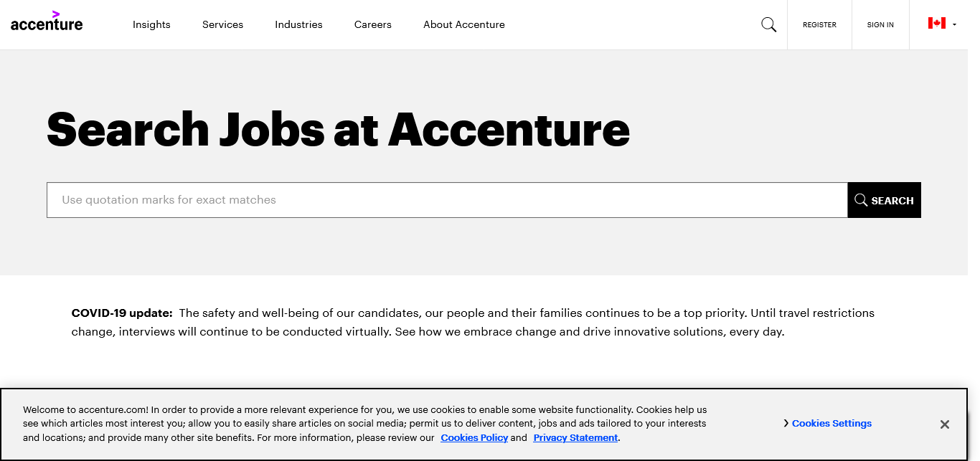
Task: Expand the country selector dropdown arrow
Action: click(954, 24)
